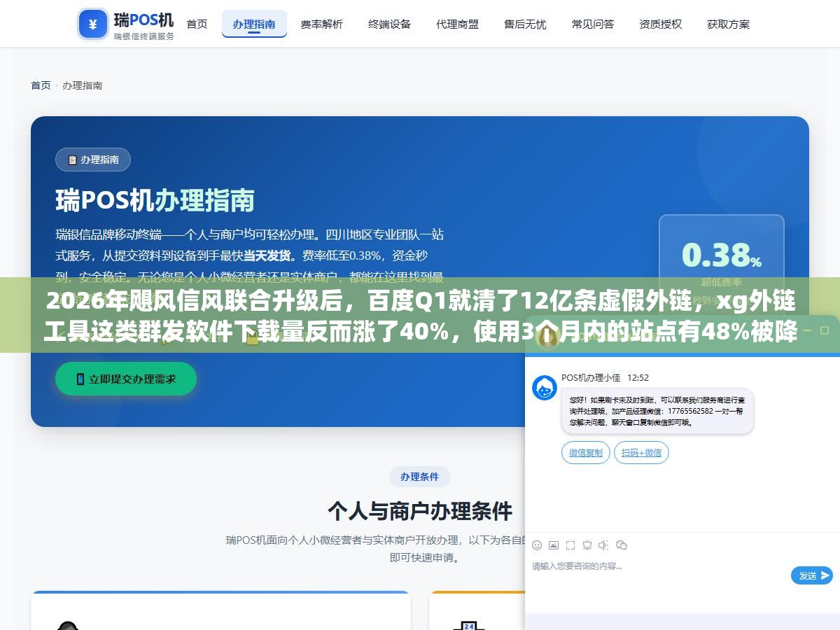Click the WeChat icon in chat toolbar
This screenshot has width=840, height=630.
pos(622,545)
